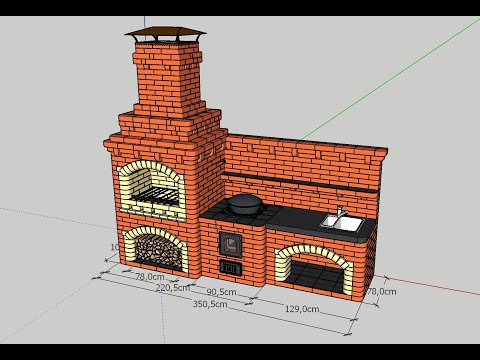480x360 pixels.
Task: Click the 220,5cm dimension label
Action: pyautogui.click(x=173, y=287)
